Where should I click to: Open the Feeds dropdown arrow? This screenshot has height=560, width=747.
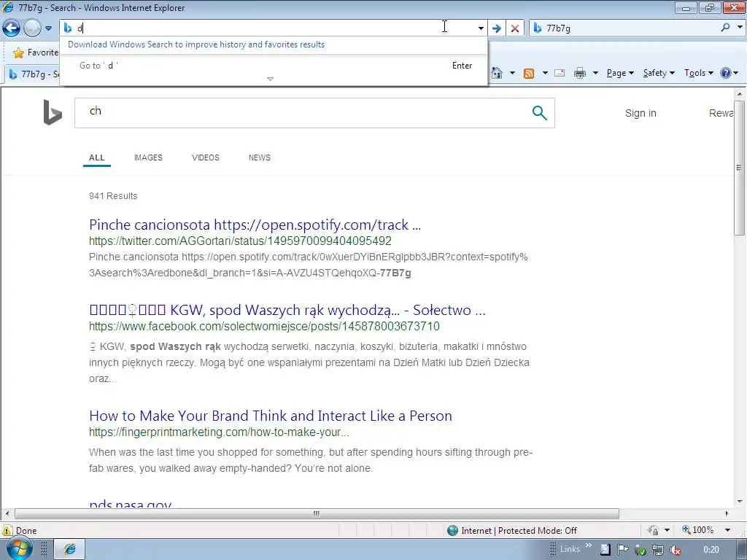545,73
